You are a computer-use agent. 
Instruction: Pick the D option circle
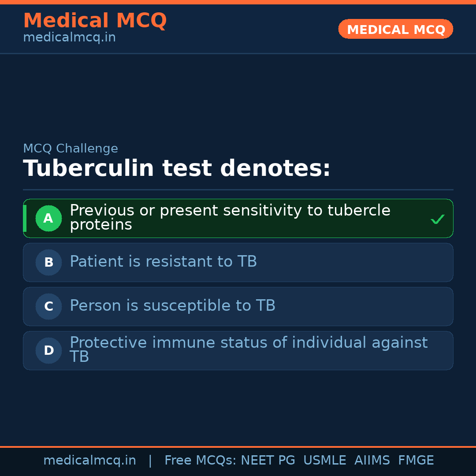pyautogui.click(x=48, y=350)
